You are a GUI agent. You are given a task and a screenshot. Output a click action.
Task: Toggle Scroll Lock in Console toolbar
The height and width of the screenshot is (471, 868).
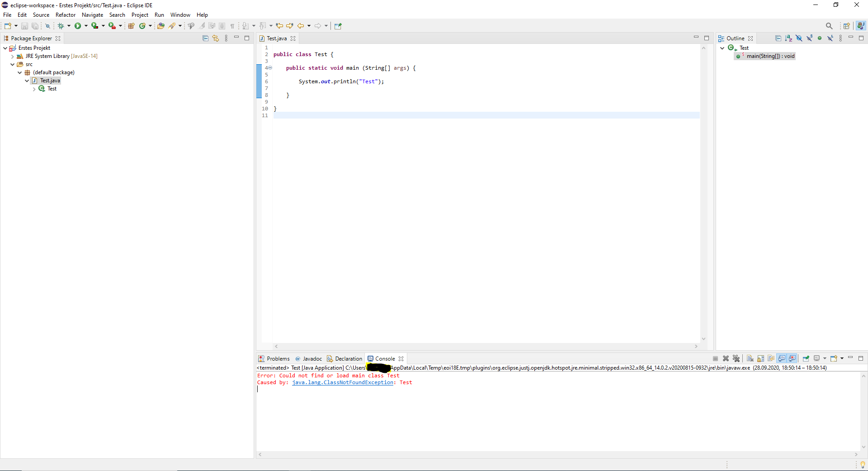[x=761, y=358]
